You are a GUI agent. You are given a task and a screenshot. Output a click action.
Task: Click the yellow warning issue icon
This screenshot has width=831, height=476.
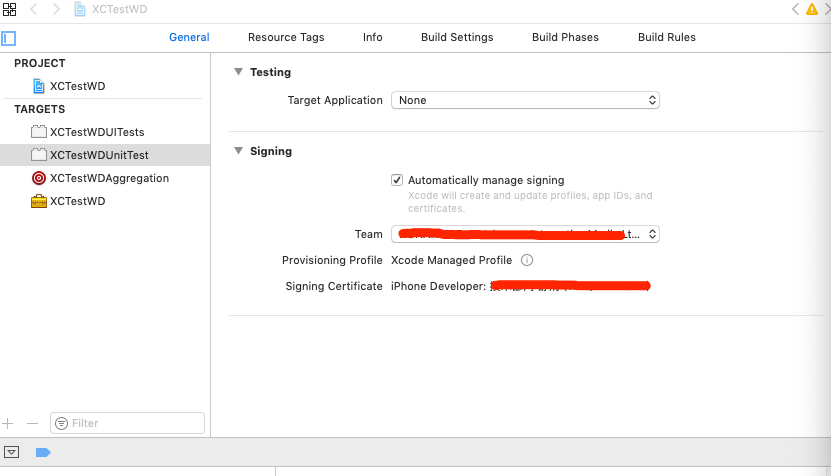pos(812,9)
